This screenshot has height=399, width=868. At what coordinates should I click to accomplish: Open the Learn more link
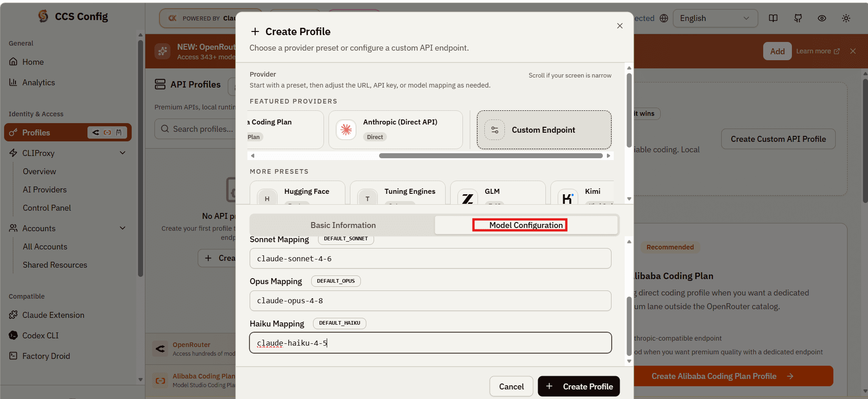click(818, 51)
